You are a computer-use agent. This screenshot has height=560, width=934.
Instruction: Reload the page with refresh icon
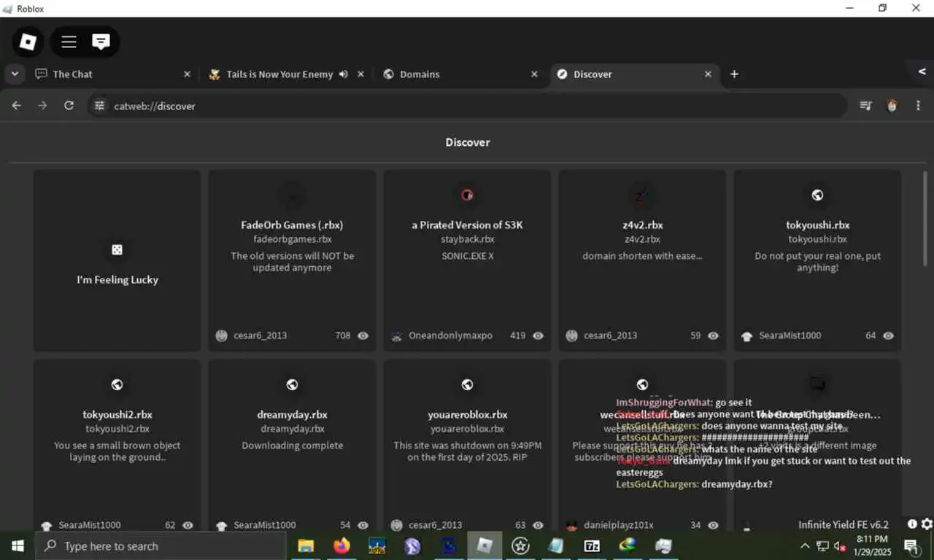69,106
